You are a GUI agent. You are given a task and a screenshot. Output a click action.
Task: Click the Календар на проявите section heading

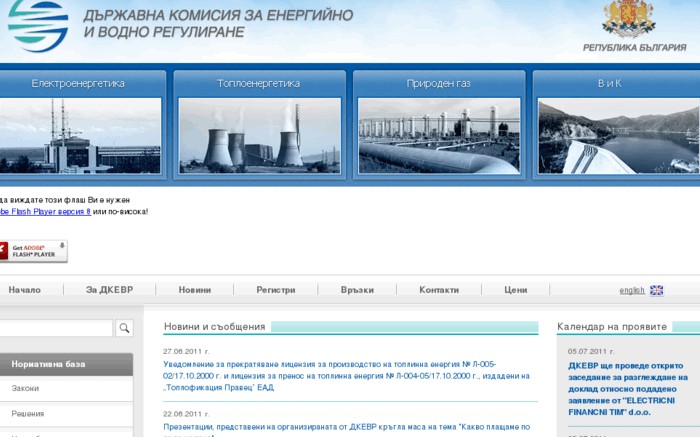pos(612,327)
